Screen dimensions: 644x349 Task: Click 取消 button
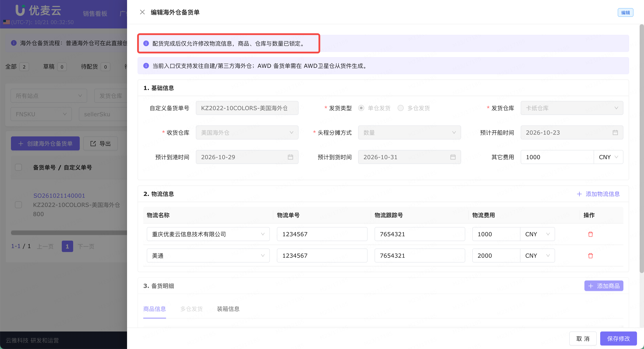(583, 338)
